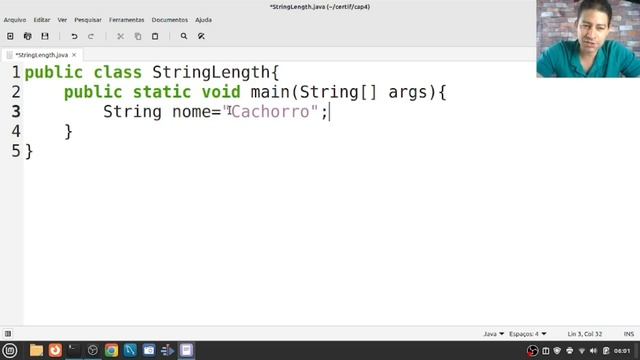Click the INS insert mode indicator
Image resolution: width=640 pixels, height=360 pixels.
(629, 334)
